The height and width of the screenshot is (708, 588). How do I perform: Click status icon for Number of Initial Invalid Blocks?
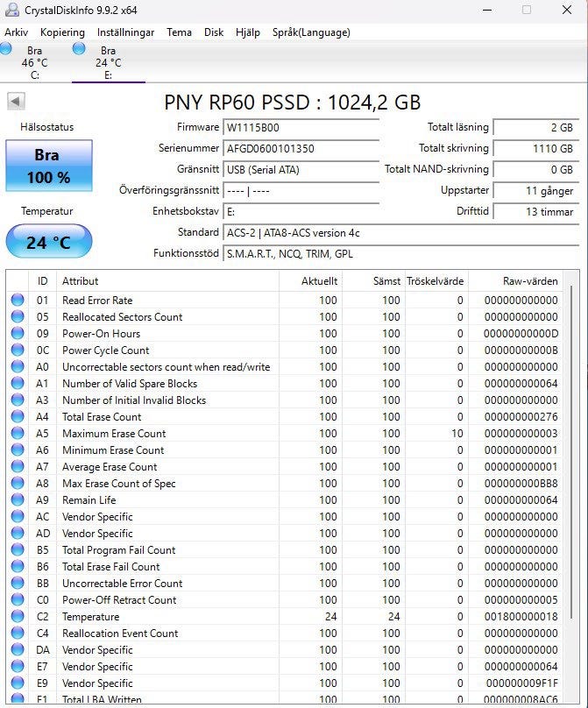pyautogui.click(x=18, y=400)
